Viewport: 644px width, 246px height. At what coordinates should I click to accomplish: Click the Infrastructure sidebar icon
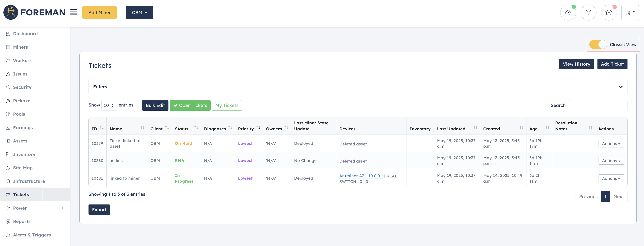coord(8,181)
